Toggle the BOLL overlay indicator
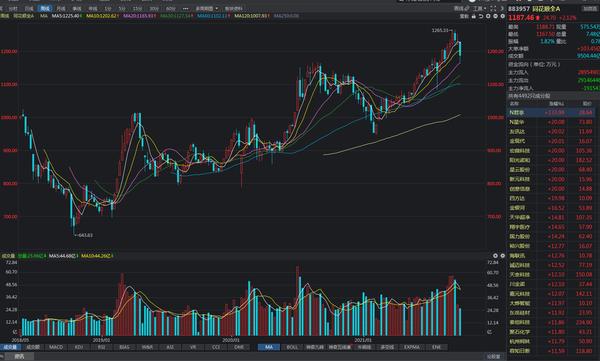The image size is (600, 361). click(292, 347)
